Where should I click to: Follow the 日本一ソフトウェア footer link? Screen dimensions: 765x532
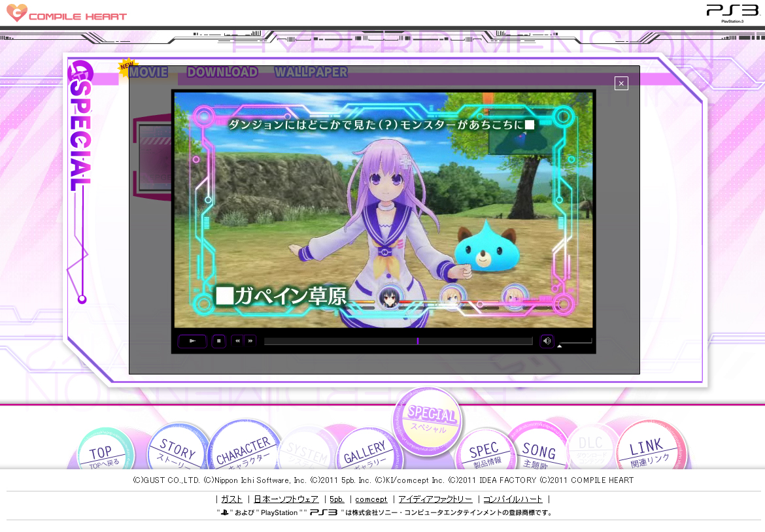point(286,499)
